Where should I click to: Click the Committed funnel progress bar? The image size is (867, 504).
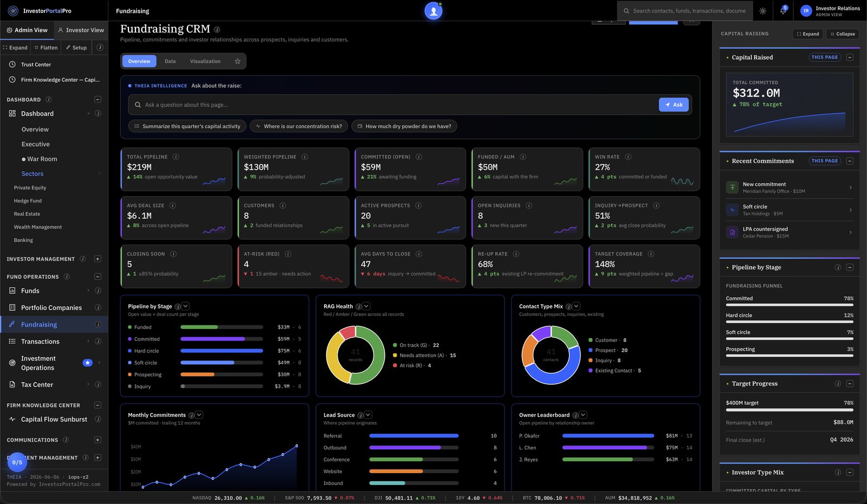[790, 305]
